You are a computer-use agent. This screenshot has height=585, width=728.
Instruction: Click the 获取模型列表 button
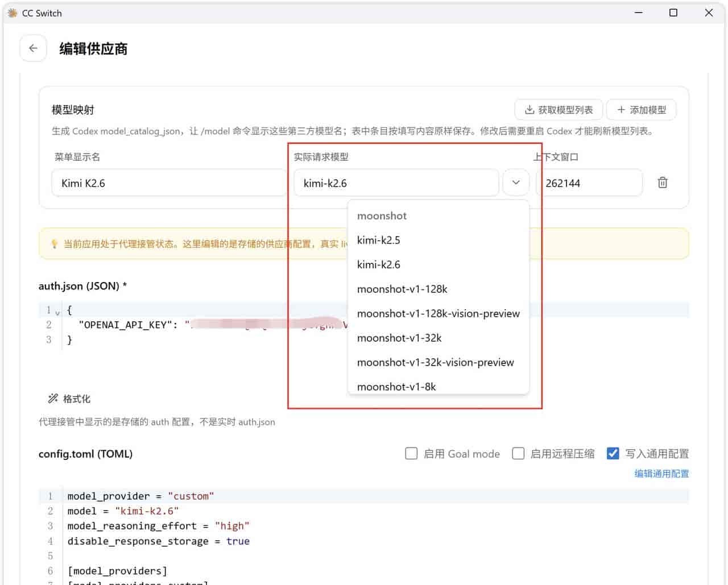(559, 110)
